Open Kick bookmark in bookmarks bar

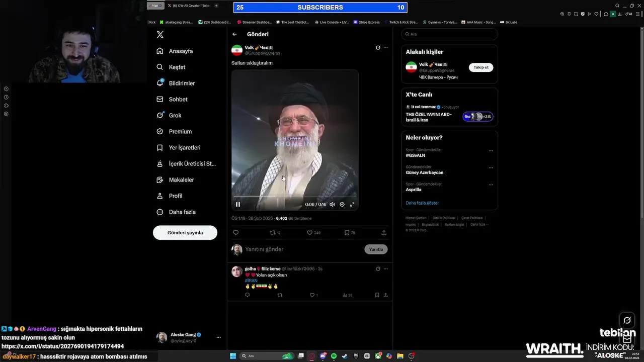[152, 22]
